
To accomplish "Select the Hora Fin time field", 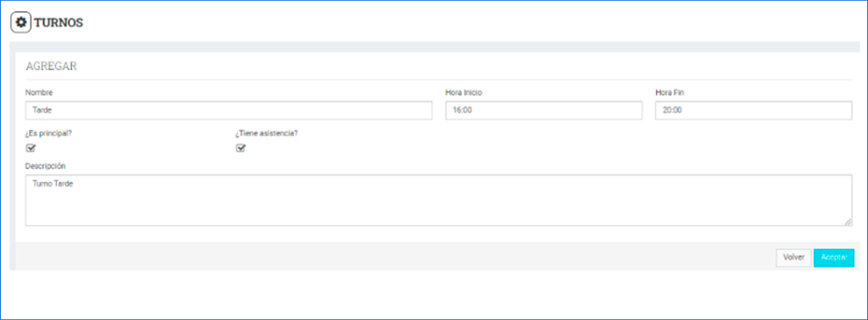I will coord(754,110).
